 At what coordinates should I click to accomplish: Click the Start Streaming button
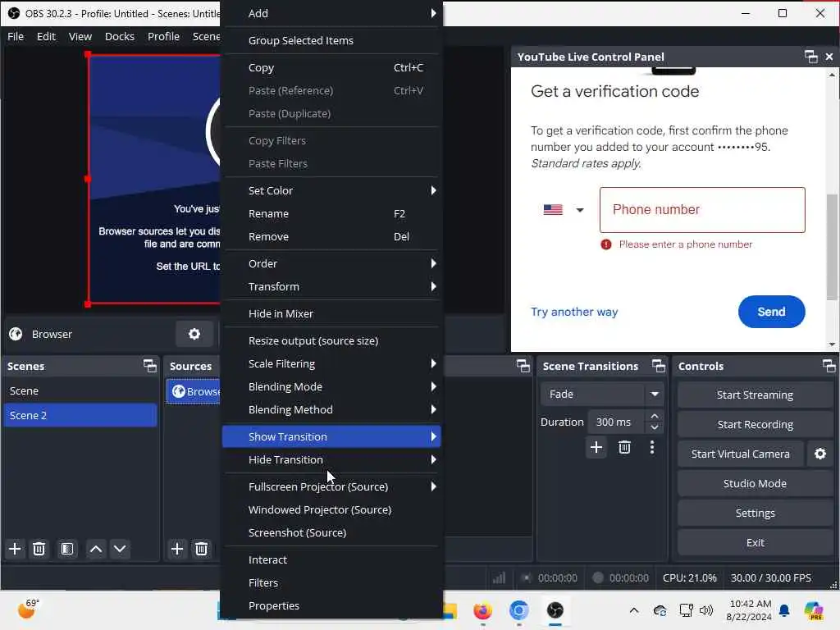(x=755, y=395)
